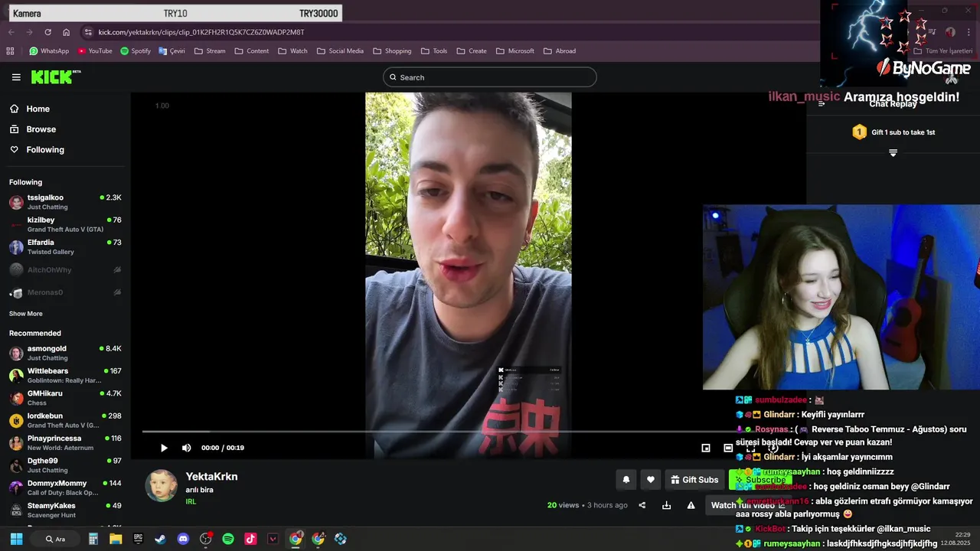The width and height of the screenshot is (980, 551).
Task: Watch full video
Action: pos(747,505)
